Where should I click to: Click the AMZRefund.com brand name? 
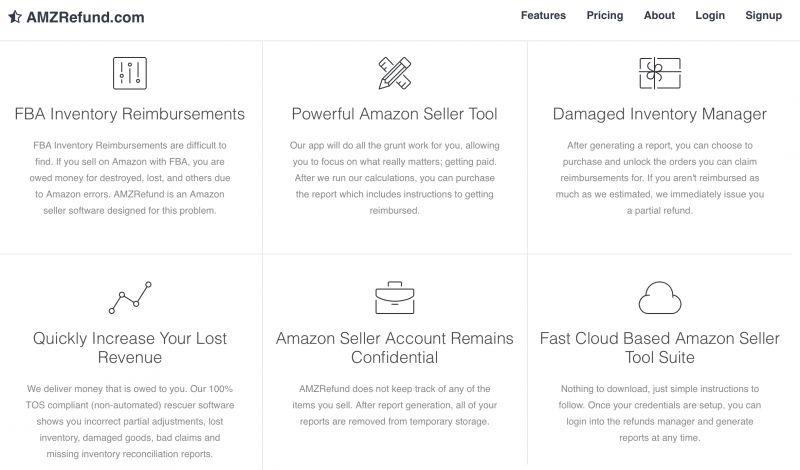pyautogui.click(x=85, y=17)
